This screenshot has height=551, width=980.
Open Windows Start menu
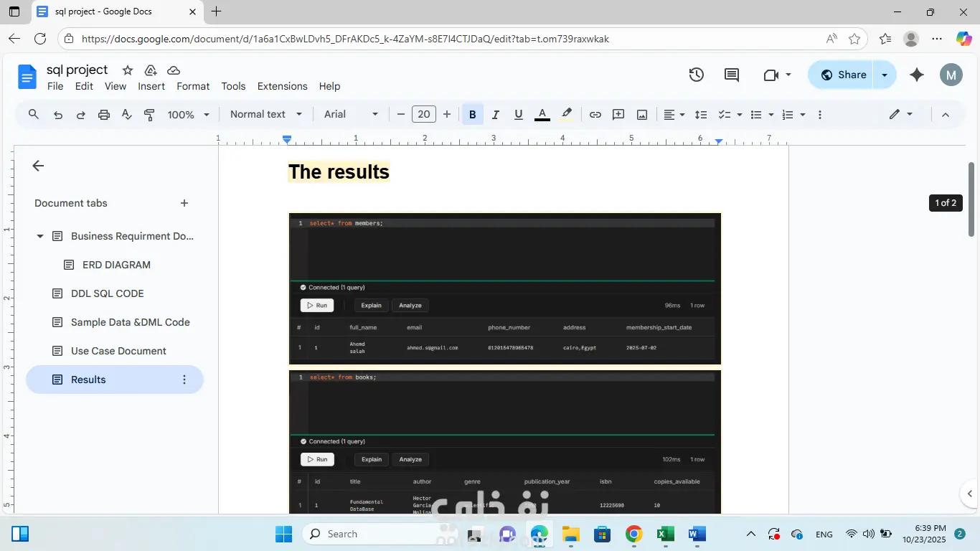point(283,534)
